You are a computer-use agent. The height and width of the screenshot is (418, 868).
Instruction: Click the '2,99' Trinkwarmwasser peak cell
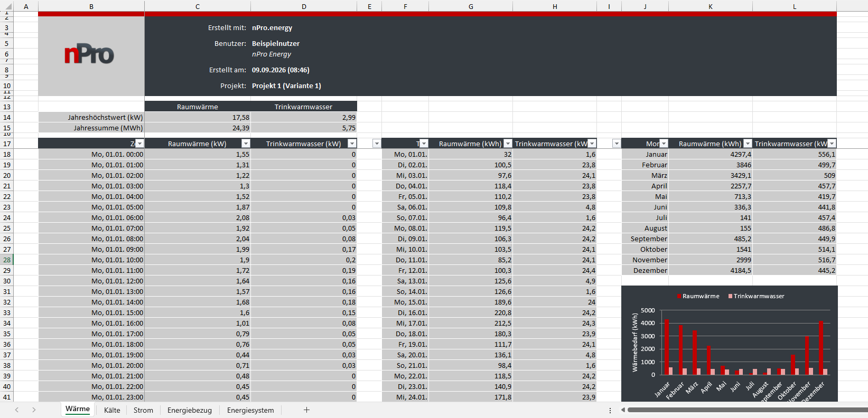click(x=304, y=117)
